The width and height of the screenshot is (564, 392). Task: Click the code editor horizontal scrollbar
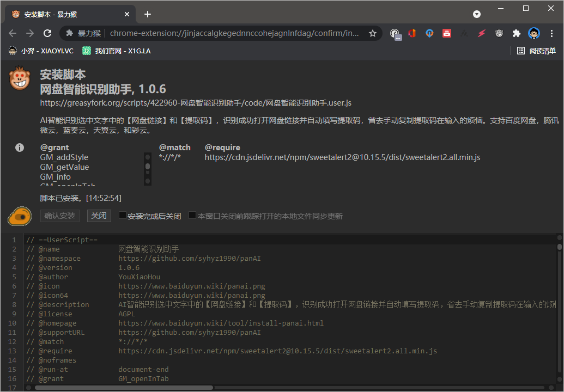pyautogui.click(x=124, y=388)
